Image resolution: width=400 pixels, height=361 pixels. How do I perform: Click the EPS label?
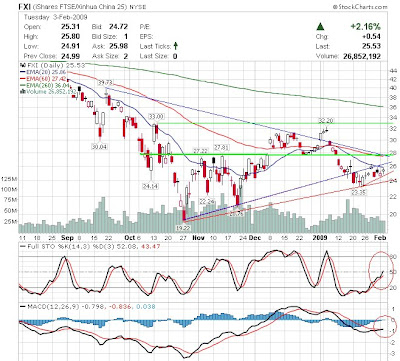[146, 36]
